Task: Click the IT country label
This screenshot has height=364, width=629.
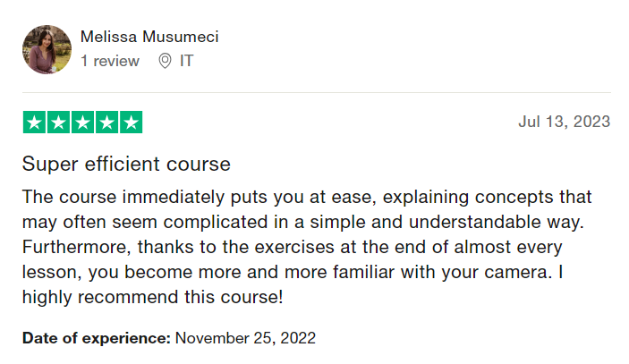Action: (x=186, y=61)
